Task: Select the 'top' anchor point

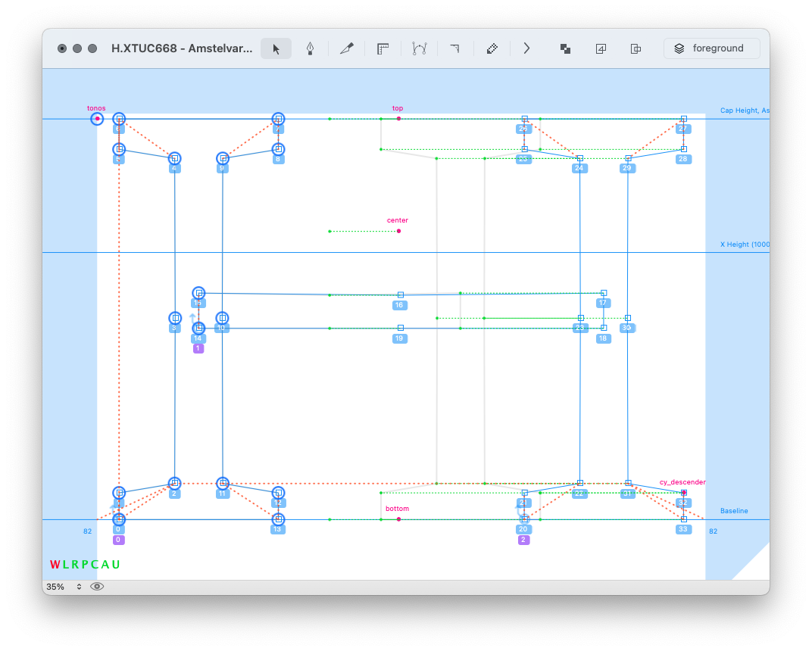Action: coord(398,119)
